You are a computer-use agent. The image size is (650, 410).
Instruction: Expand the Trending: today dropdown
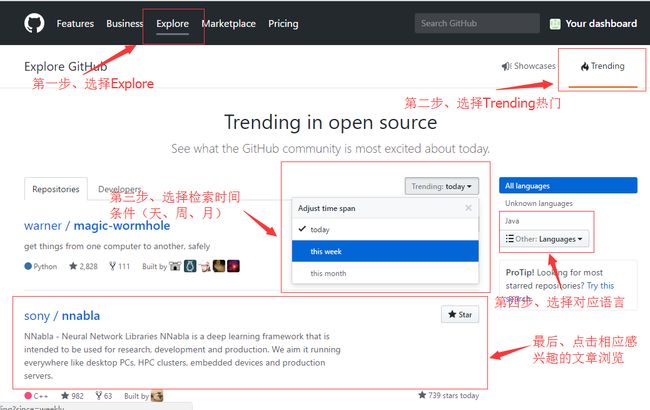click(442, 187)
